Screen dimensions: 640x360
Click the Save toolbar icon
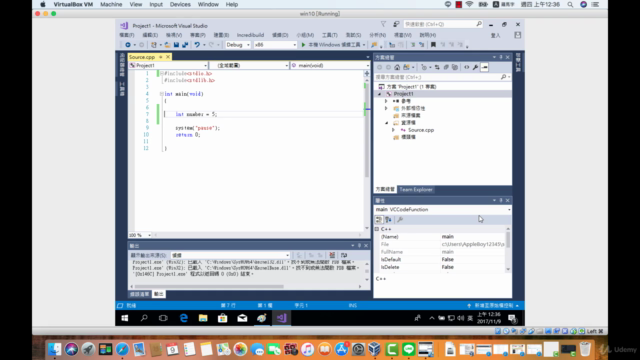pos(176,45)
